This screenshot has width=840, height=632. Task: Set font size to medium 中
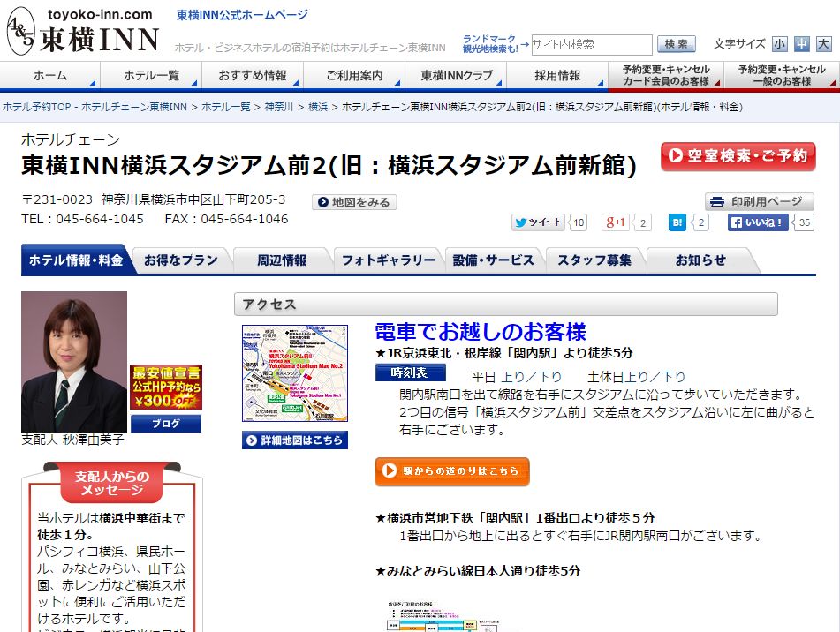(801, 44)
